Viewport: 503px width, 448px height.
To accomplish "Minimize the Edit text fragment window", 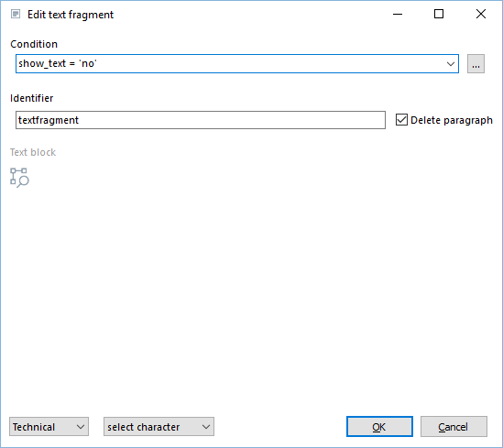I will pos(398,14).
